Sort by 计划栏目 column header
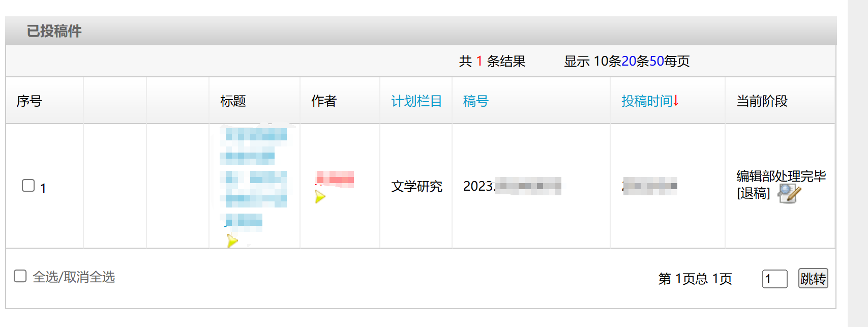 pos(416,101)
